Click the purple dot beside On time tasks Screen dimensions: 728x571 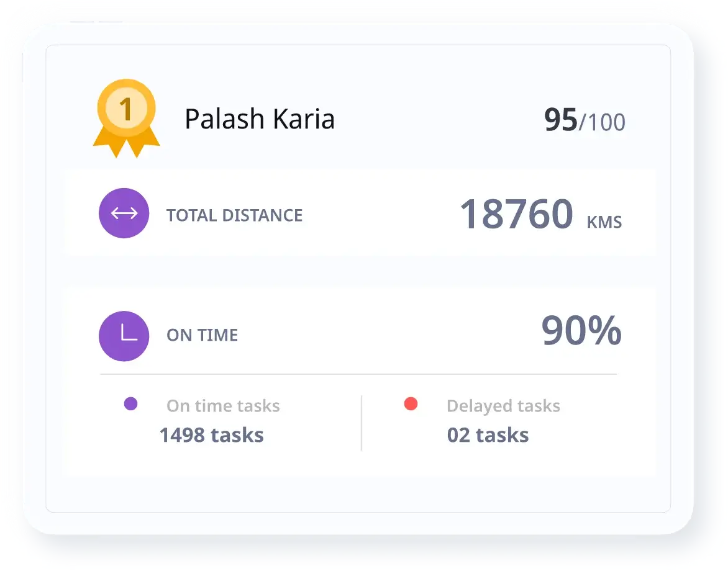pos(130,404)
